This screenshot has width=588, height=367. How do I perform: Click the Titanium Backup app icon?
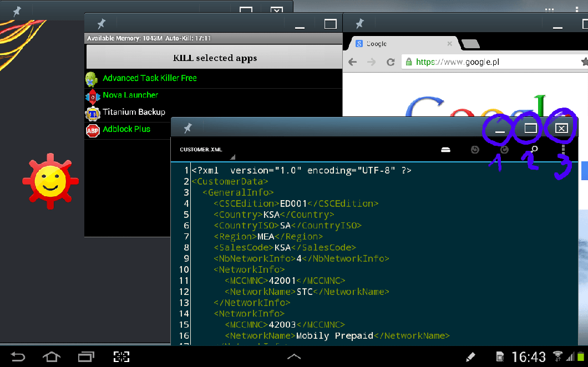pyautogui.click(x=93, y=114)
